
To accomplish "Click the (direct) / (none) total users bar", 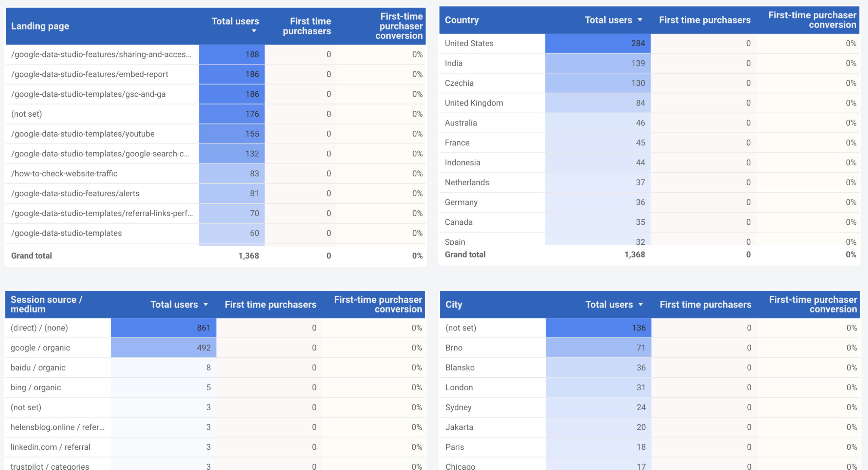I will (163, 328).
